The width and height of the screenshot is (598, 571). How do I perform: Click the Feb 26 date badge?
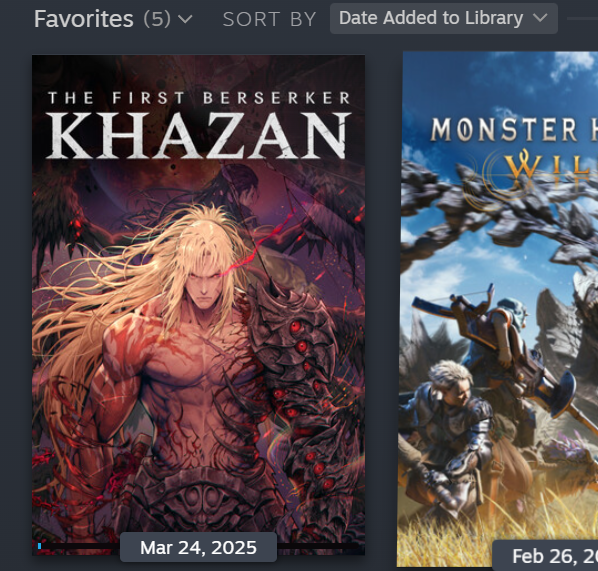click(545, 556)
